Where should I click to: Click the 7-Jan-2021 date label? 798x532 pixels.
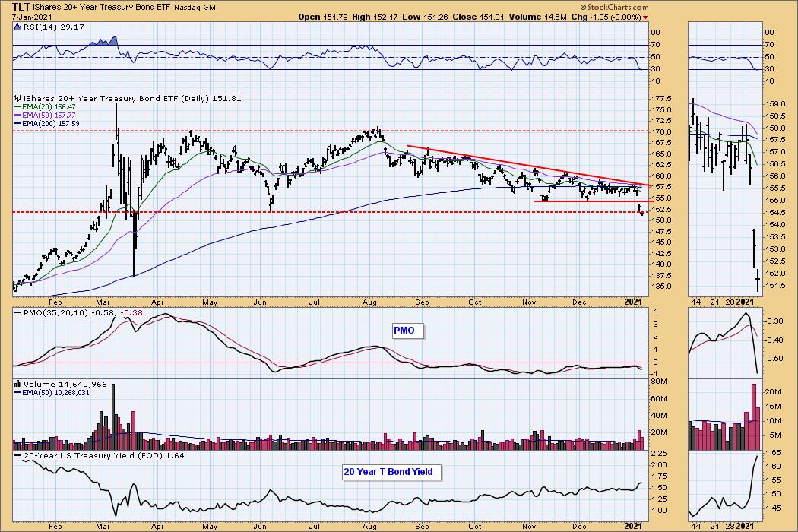(x=32, y=17)
